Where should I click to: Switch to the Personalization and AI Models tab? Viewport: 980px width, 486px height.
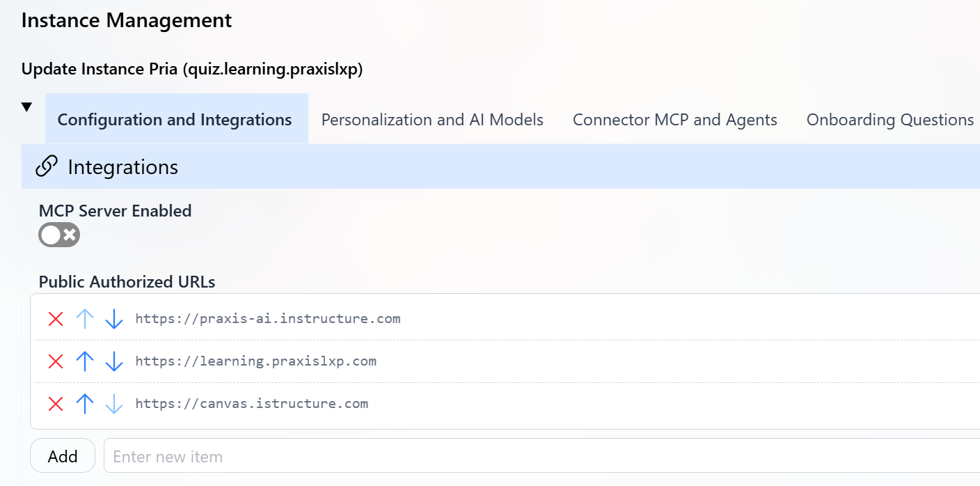(432, 119)
